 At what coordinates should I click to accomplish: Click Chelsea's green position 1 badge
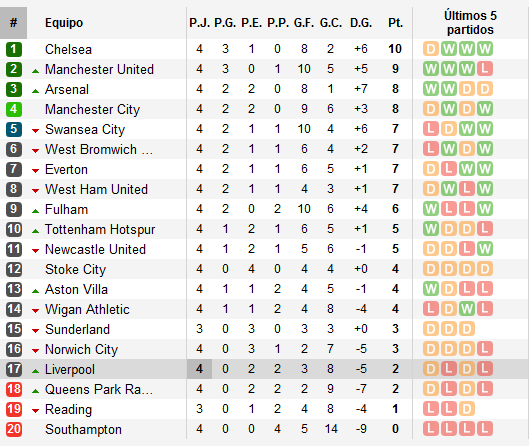14,49
